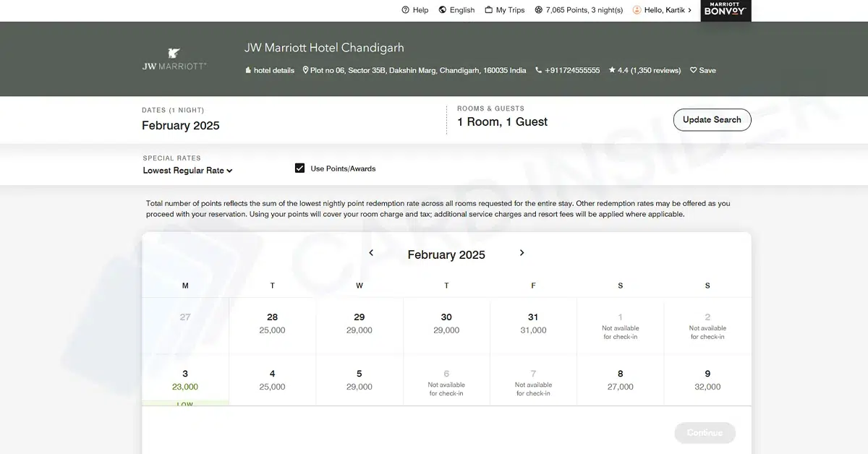Click the W weekday column header
Screen dimensions: 868x454
(359, 286)
